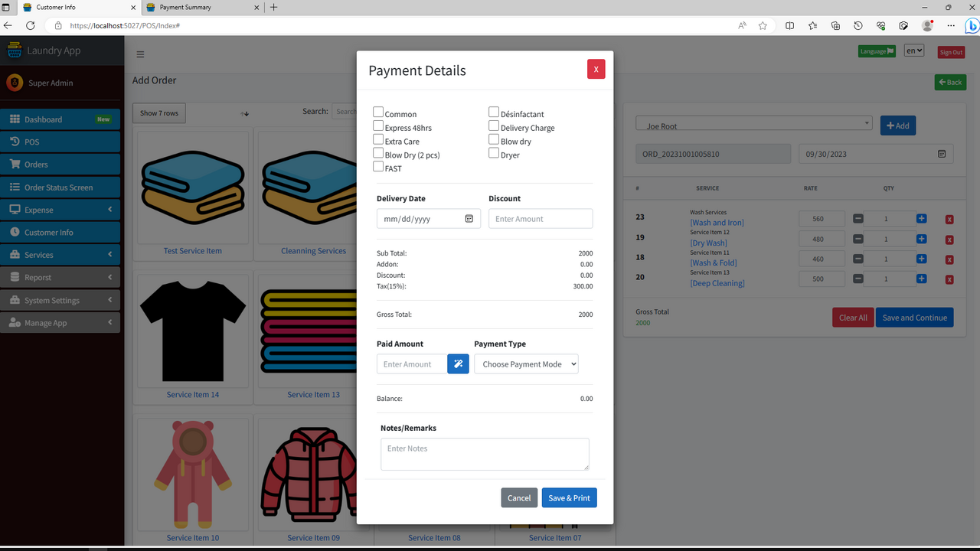Image resolution: width=980 pixels, height=551 pixels.
Task: Open the order date calendar icon
Action: (941, 153)
